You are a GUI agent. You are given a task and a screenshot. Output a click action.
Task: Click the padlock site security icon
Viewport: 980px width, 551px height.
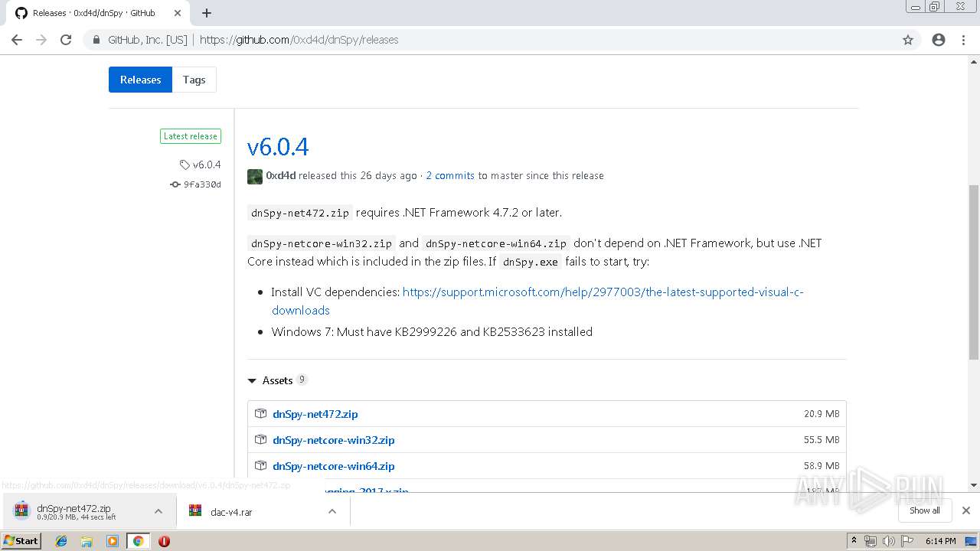click(96, 40)
